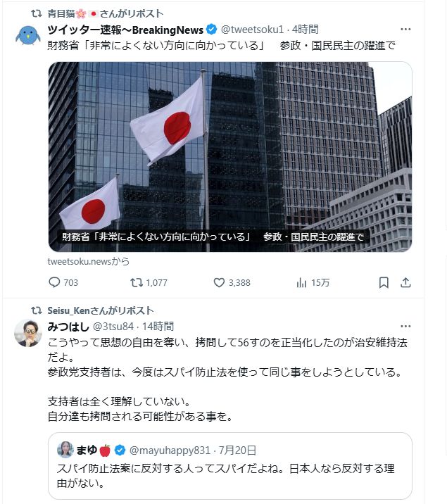
Task: View analytics icon showing 15万 views
Action: pos(301,283)
